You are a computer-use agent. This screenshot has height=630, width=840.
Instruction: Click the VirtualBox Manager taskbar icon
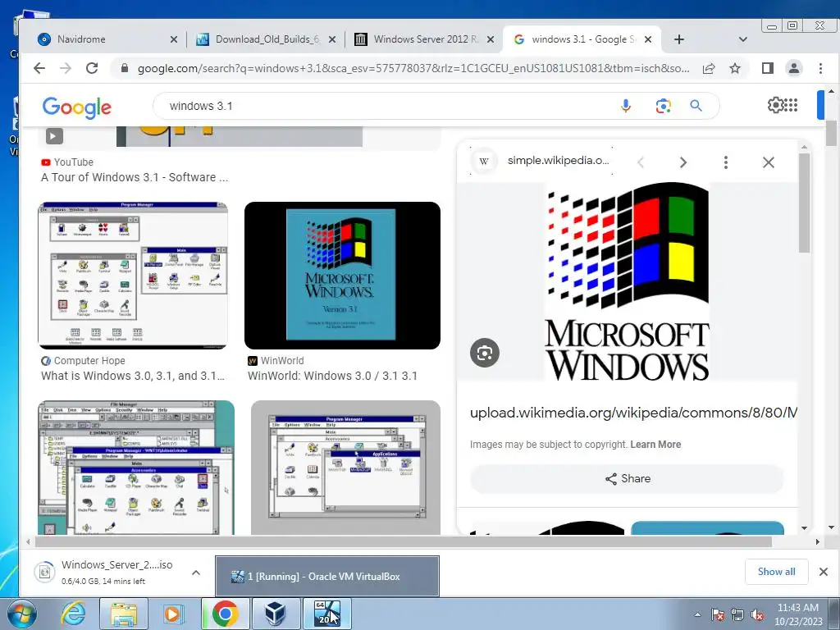(276, 614)
